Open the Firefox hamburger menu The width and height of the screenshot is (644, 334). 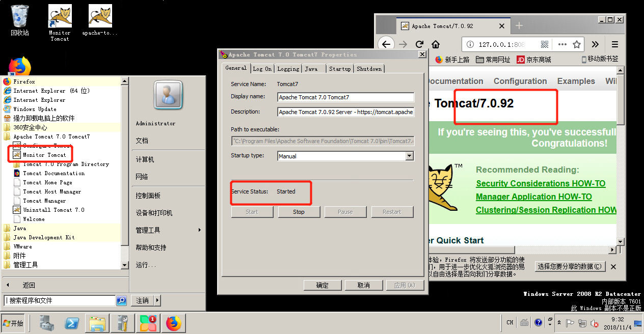pos(615,44)
